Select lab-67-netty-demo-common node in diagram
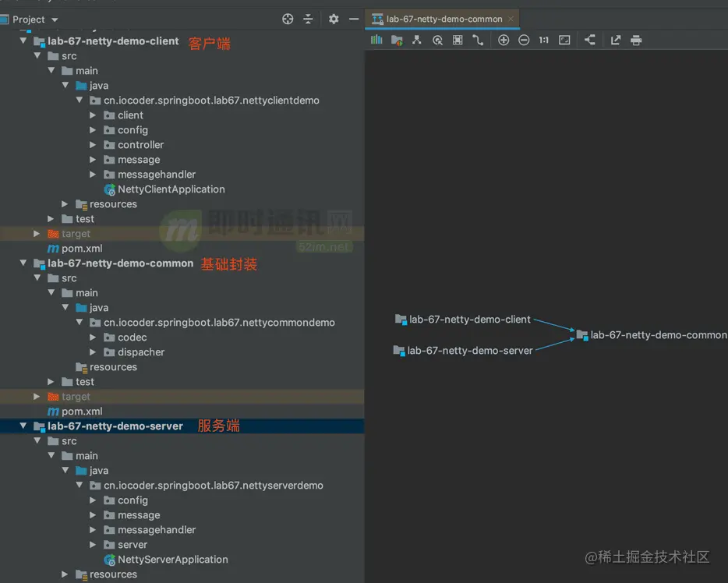The image size is (728, 583). tap(652, 334)
